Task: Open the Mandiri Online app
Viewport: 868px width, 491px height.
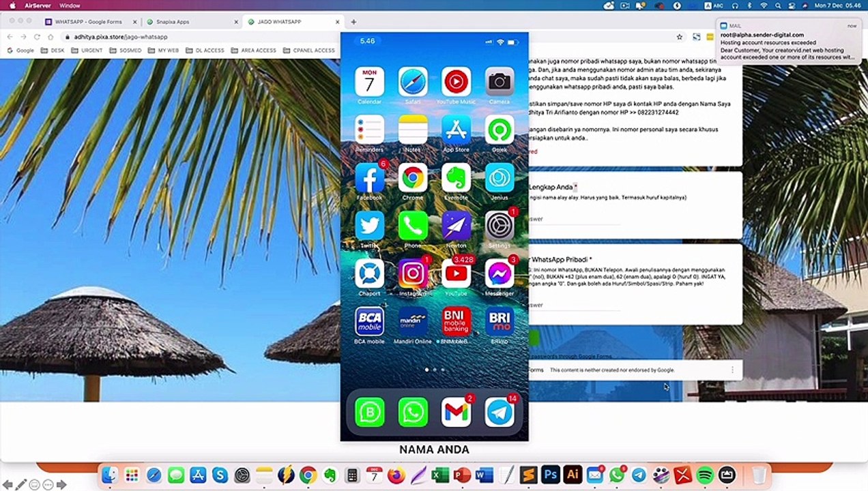Action: (413, 321)
